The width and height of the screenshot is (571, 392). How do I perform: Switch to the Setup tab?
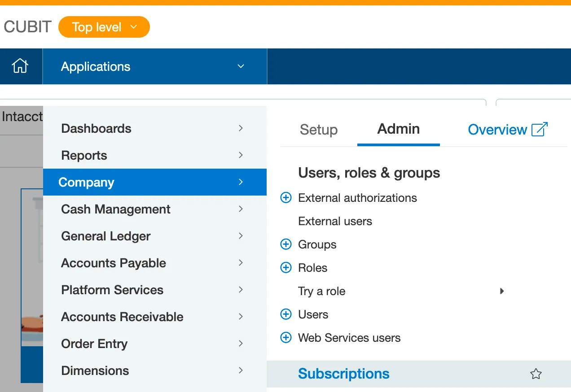[x=319, y=130]
